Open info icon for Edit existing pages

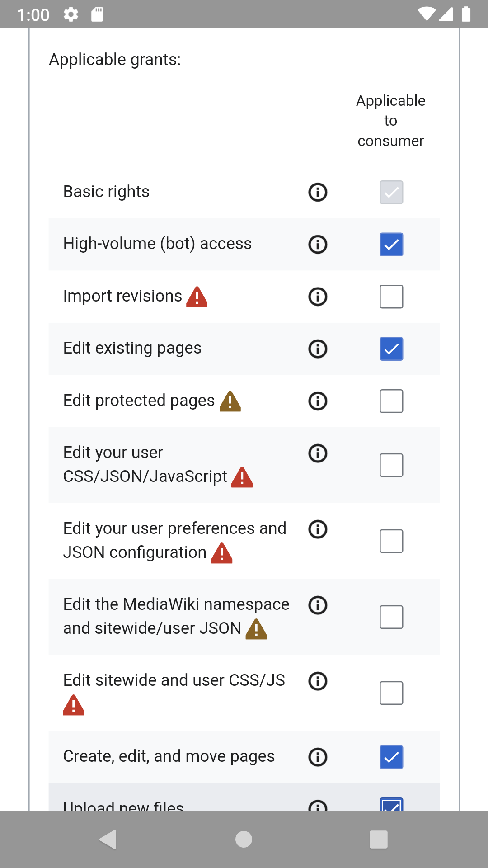(x=318, y=349)
